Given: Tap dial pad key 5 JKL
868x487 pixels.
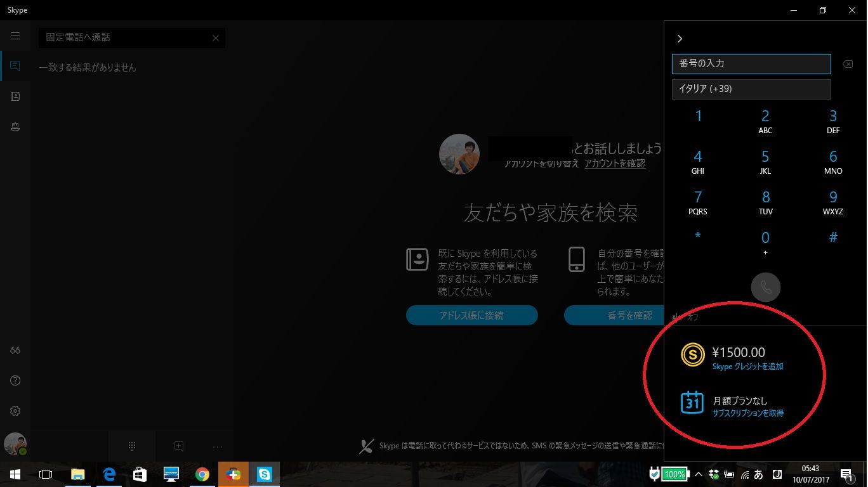Looking at the screenshot, I should pos(766,162).
